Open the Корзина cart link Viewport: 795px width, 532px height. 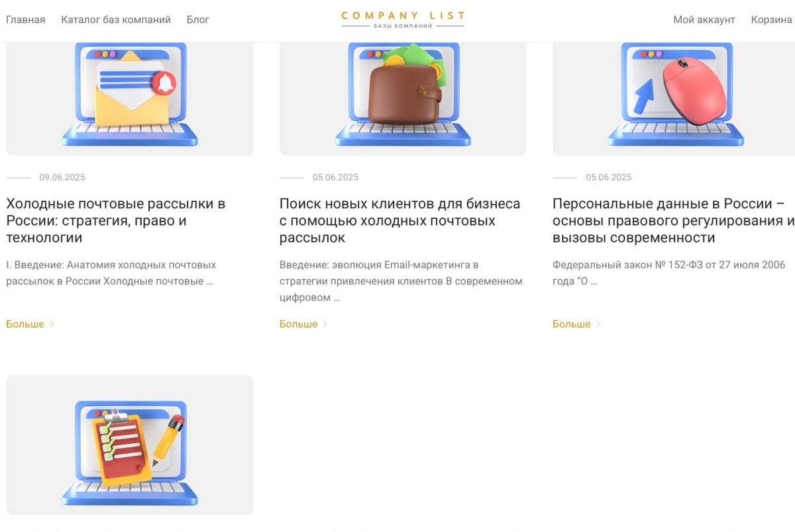772,20
